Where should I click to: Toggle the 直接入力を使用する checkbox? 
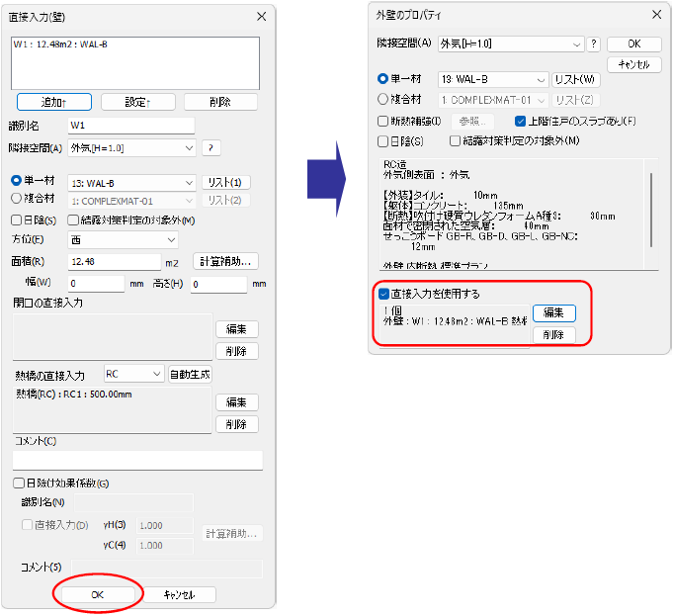click(383, 294)
